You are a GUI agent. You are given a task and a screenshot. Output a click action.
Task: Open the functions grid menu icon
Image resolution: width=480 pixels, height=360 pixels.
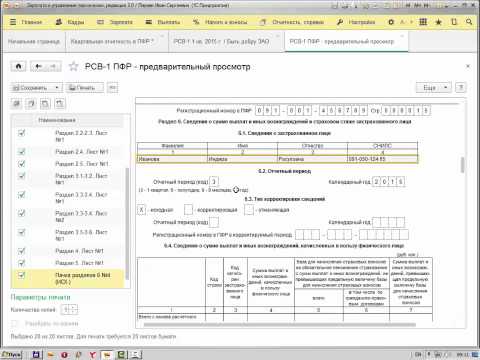pyautogui.click(x=423, y=22)
